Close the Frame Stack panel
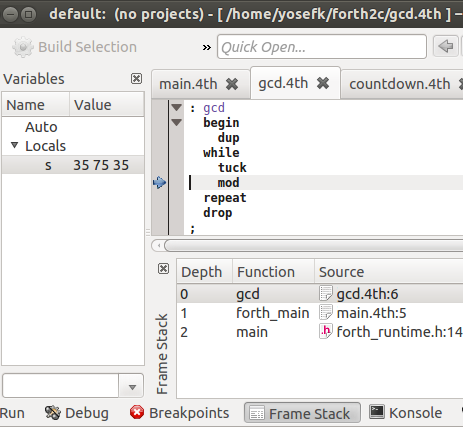Image resolution: width=463 pixels, height=427 pixels. click(163, 269)
